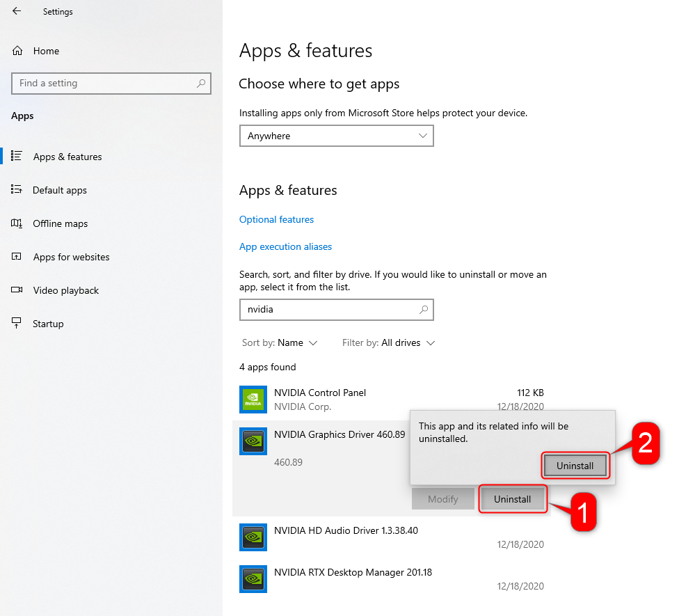
Task: Open the App execution aliases link
Action: [286, 247]
